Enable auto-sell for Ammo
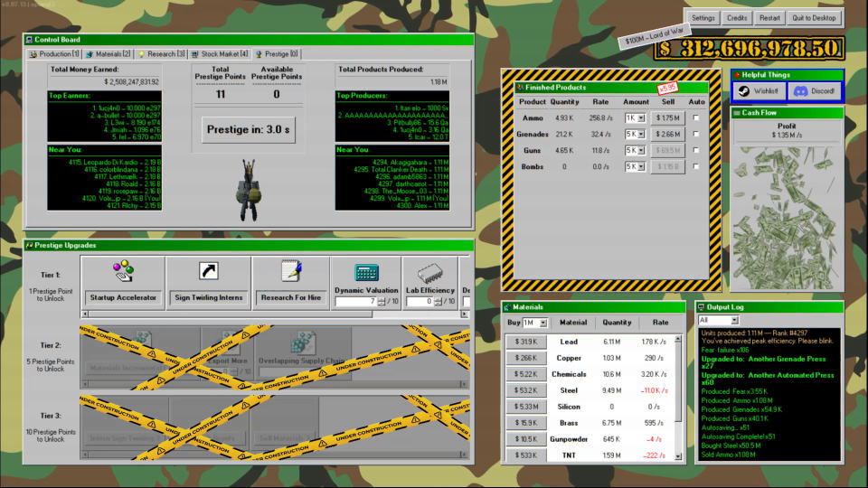 [696, 117]
